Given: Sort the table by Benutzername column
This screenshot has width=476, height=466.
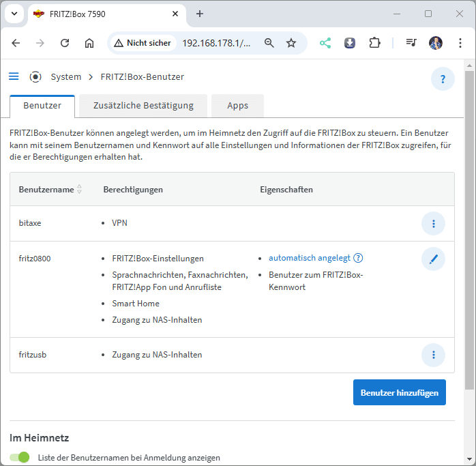Looking at the screenshot, I should (79, 189).
